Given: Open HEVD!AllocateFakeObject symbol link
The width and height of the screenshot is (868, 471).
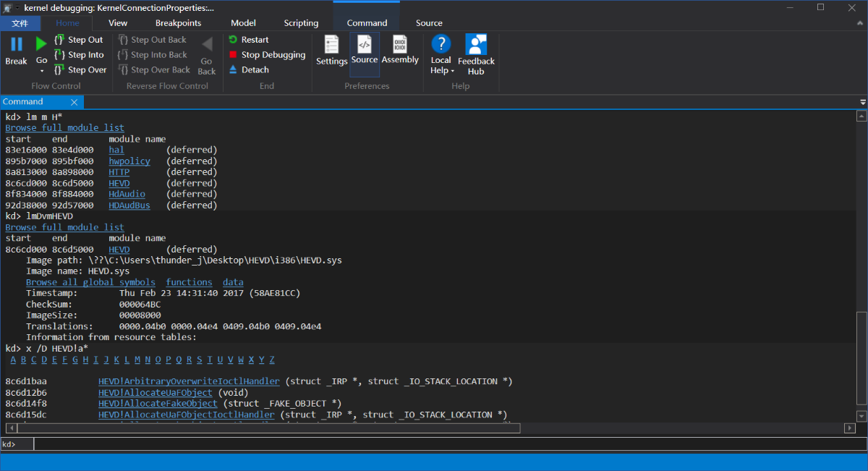Looking at the screenshot, I should [158, 403].
